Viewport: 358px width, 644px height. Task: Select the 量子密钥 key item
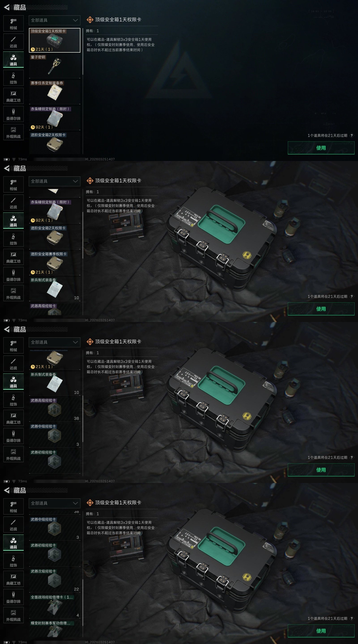(55, 66)
